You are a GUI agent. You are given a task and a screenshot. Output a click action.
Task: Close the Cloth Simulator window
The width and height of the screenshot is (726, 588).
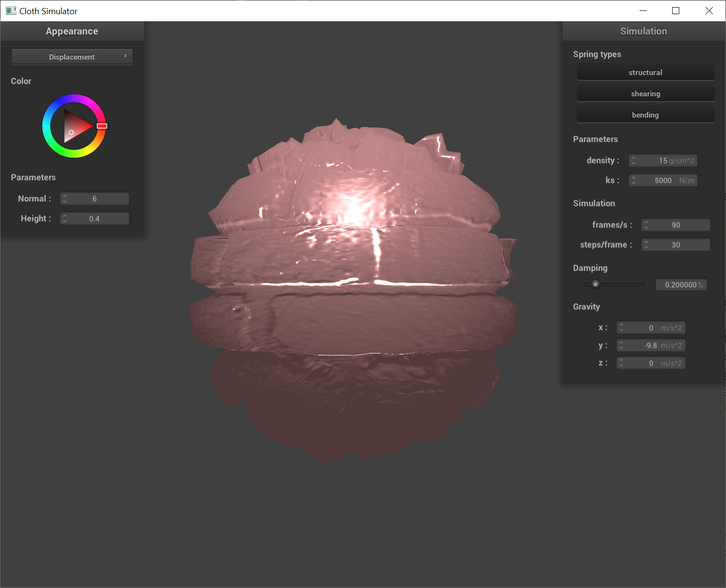709,10
